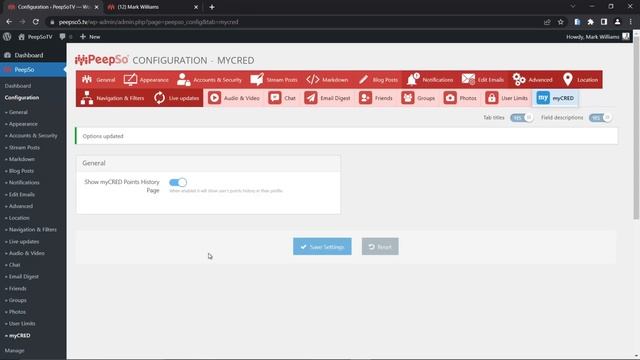640x360 pixels.
Task: Open the myCRED icon tab
Action: (x=543, y=98)
